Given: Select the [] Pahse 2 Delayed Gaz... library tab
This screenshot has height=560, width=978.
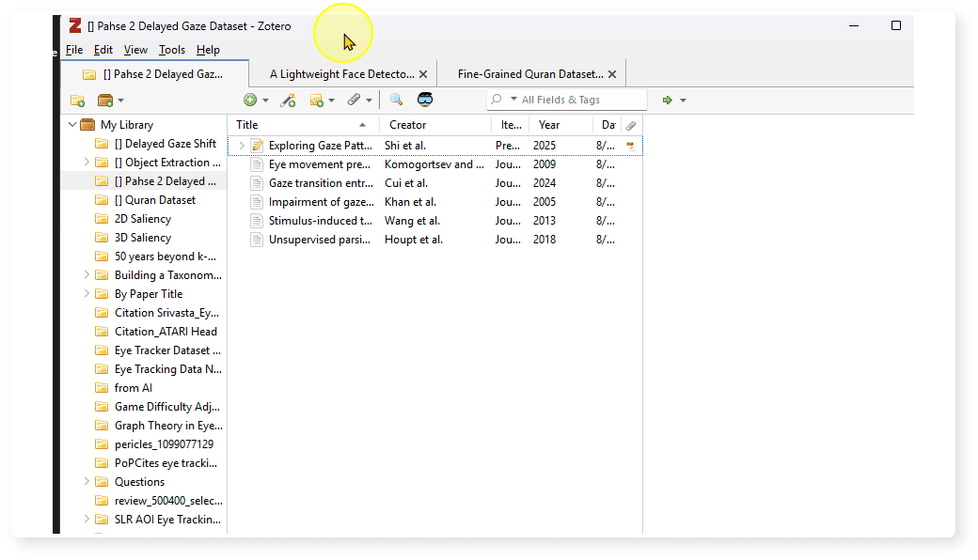Looking at the screenshot, I should click(x=154, y=74).
